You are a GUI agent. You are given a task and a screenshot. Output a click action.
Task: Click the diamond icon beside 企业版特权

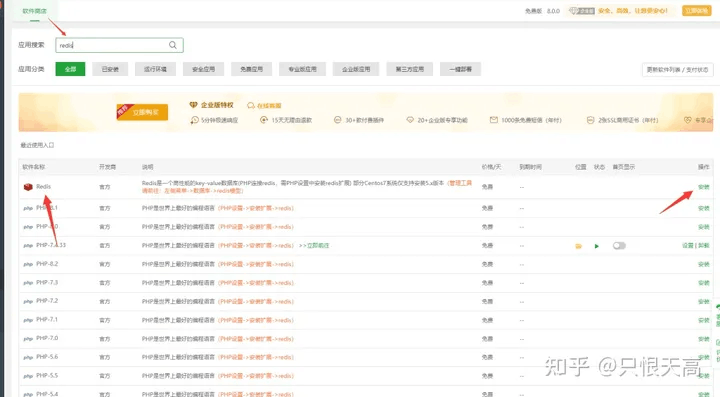click(x=193, y=105)
